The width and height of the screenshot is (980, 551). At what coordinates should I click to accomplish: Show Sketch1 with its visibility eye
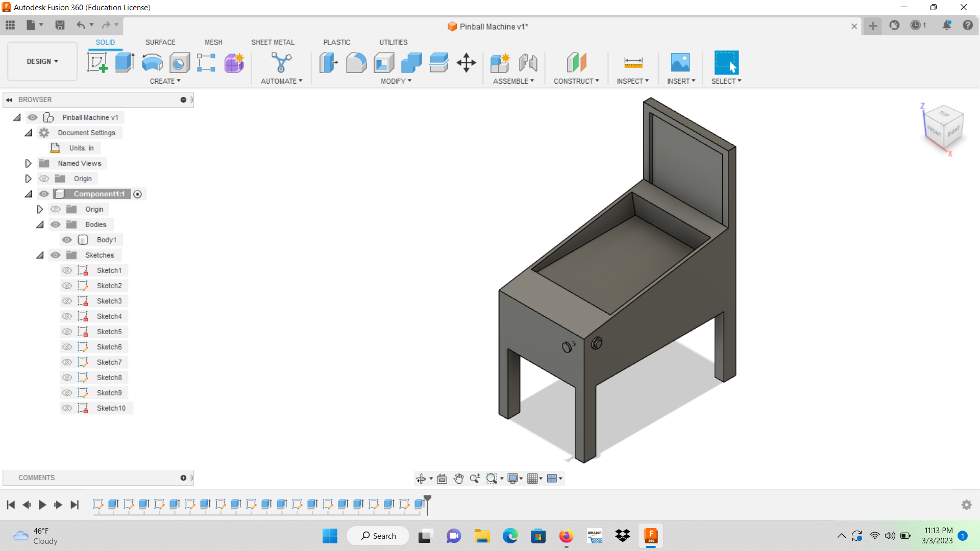66,270
